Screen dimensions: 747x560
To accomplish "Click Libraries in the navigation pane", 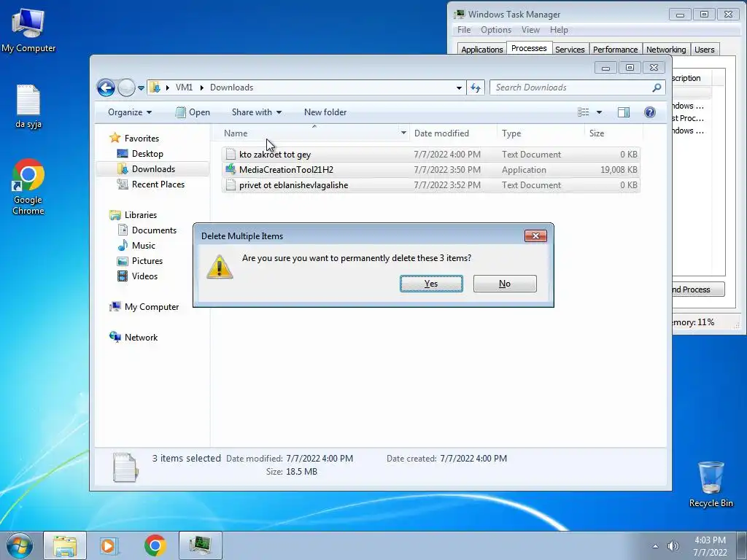I will point(141,215).
